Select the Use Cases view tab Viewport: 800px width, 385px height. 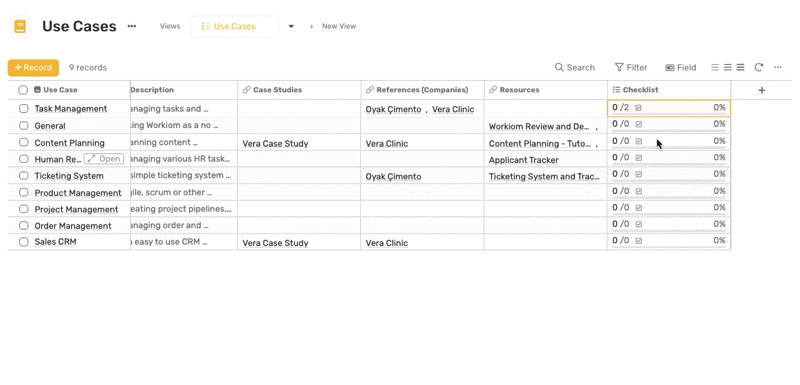235,27
